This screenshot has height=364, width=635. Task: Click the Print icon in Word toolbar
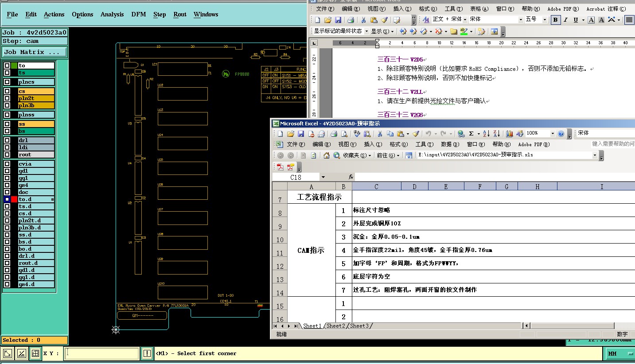click(x=351, y=20)
